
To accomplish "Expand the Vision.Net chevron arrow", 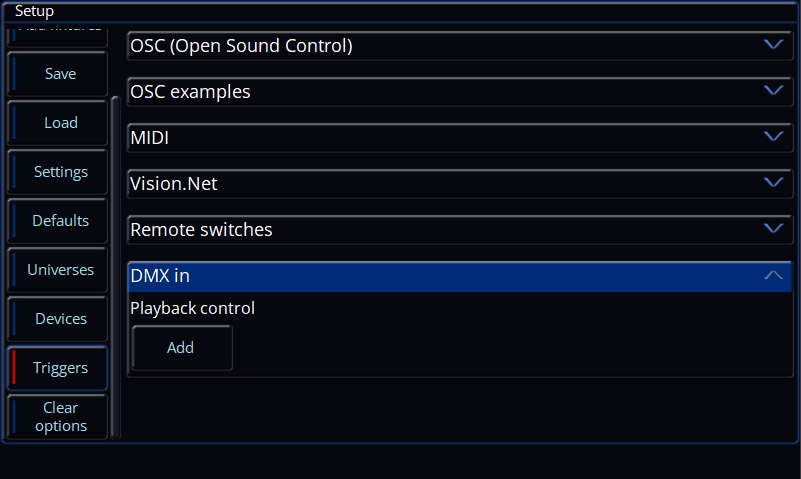I will coord(773,183).
